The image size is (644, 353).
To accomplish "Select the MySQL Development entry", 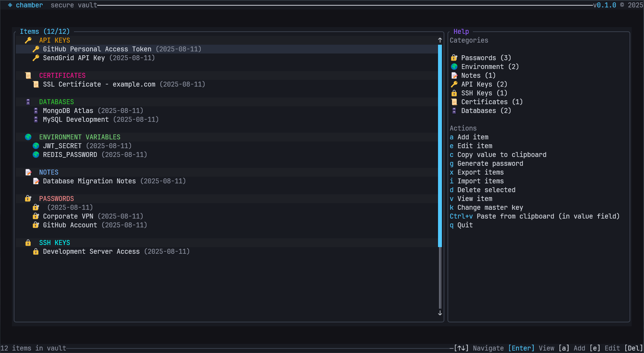I will click(x=76, y=120).
